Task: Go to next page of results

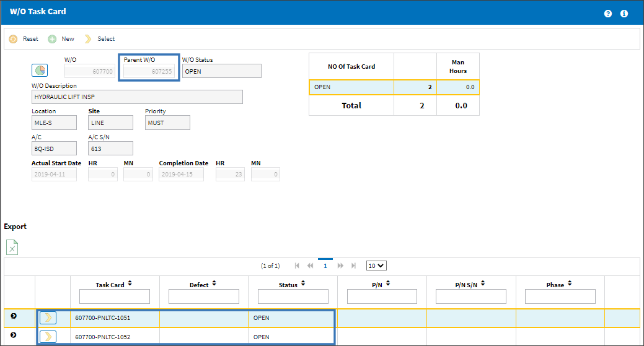Action: (x=340, y=266)
